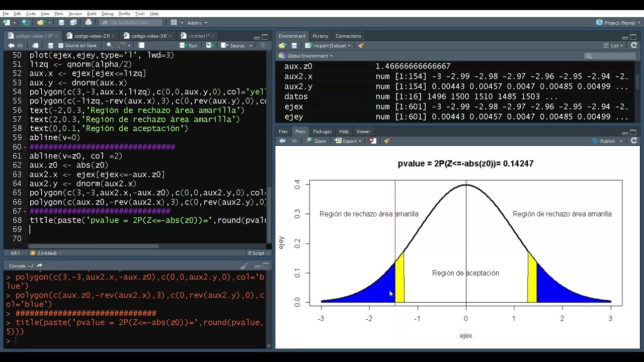The image size is (644, 362).
Task: Click the 'datos' variable row in Environment
Action: pyautogui.click(x=455, y=97)
